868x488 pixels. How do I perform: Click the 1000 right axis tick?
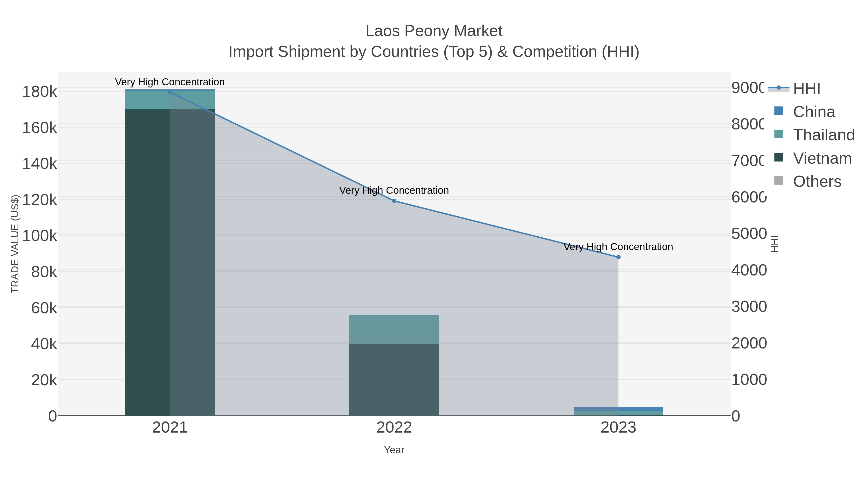coord(749,380)
